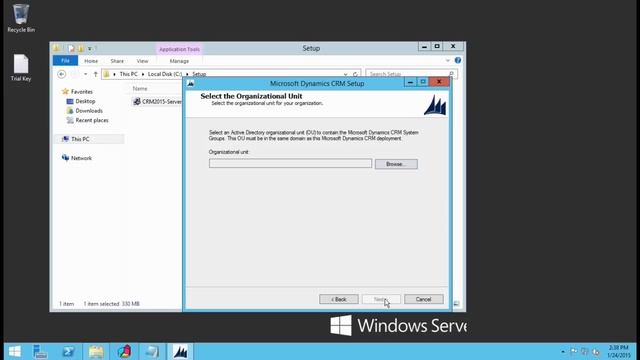
Task: Cancel the Dynamics CRM Setup wizard
Action: click(424, 299)
